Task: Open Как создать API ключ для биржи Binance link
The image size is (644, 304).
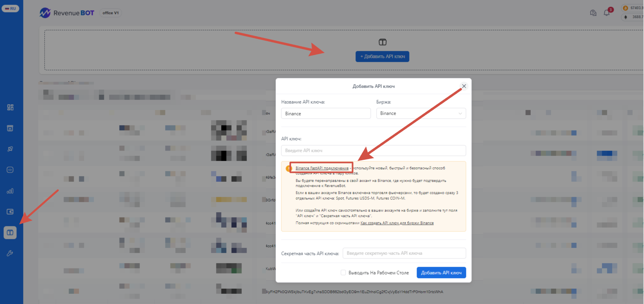Action: (x=397, y=223)
